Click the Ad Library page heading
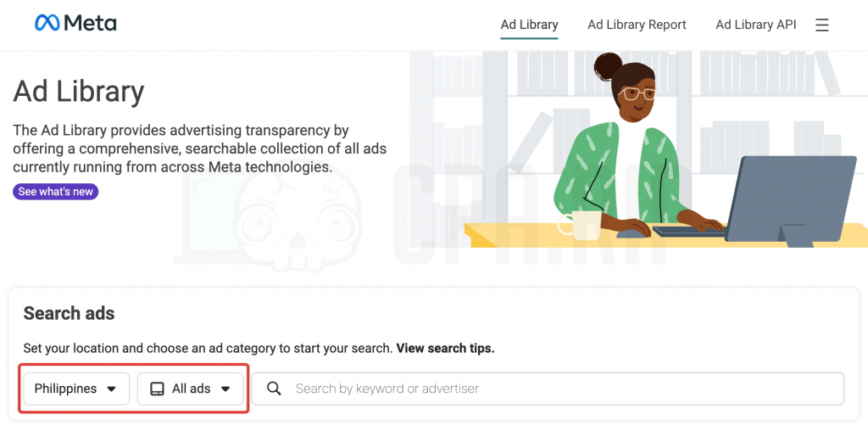The width and height of the screenshot is (868, 431). pos(79,92)
